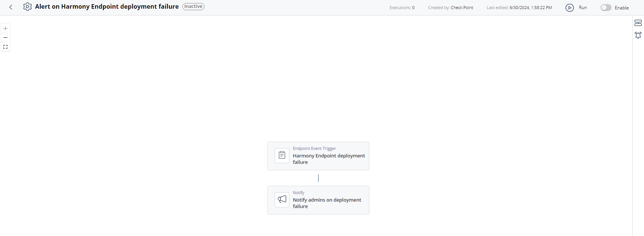Screen dimensions: 644x236
Task: Click the Executions: 0 counter
Action: point(402,8)
